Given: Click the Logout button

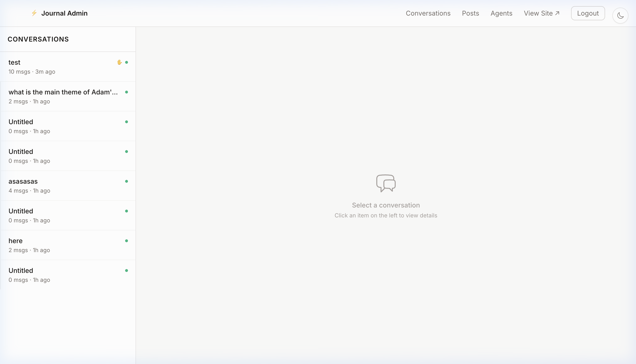Looking at the screenshot, I should [x=588, y=13].
